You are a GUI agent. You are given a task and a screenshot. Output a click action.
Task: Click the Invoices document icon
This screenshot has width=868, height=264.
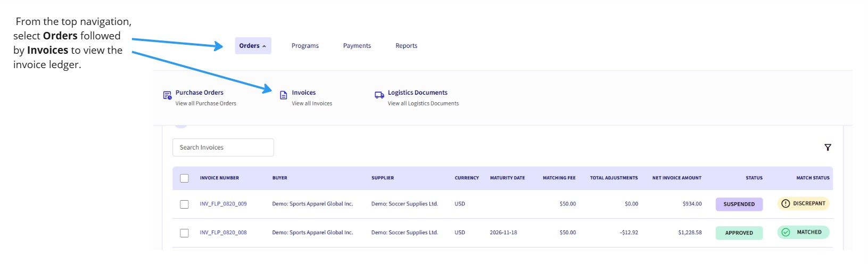(x=284, y=95)
